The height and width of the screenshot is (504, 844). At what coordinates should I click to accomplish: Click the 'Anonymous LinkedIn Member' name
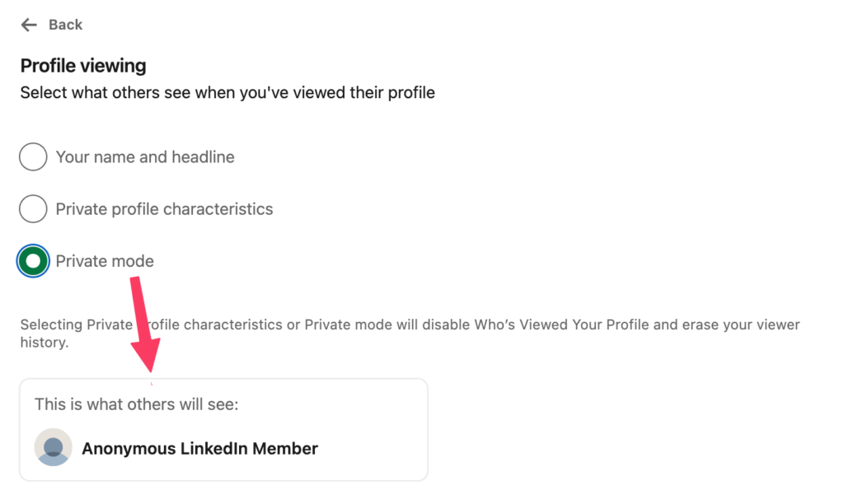(199, 449)
